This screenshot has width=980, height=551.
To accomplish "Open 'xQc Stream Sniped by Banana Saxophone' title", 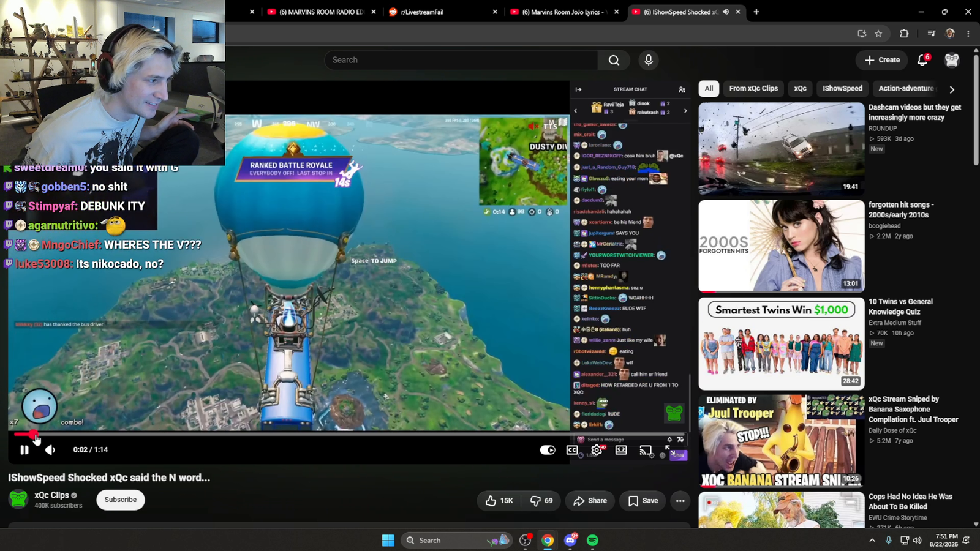I will coord(913,409).
